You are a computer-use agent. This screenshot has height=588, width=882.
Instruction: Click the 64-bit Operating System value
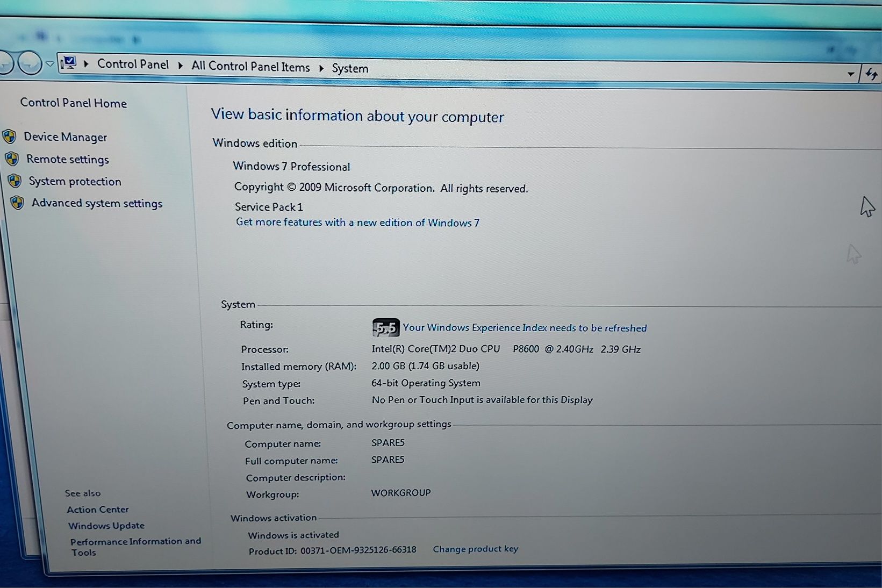pyautogui.click(x=426, y=383)
